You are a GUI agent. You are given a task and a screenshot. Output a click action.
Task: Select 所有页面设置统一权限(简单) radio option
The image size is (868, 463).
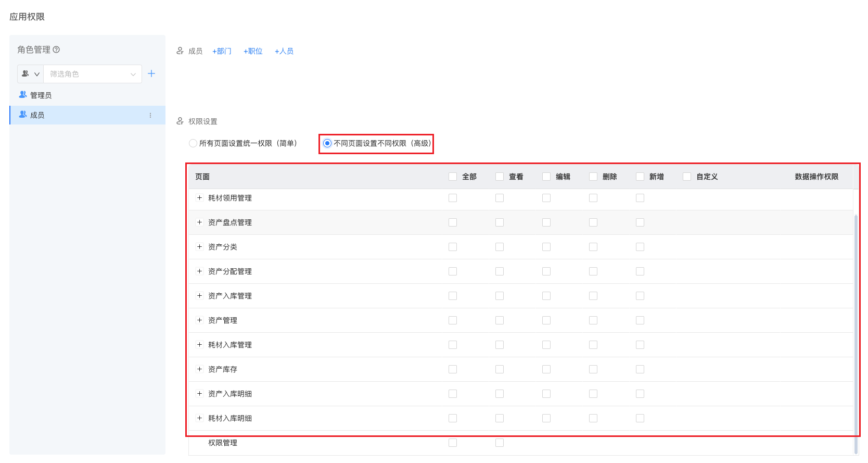(x=193, y=143)
